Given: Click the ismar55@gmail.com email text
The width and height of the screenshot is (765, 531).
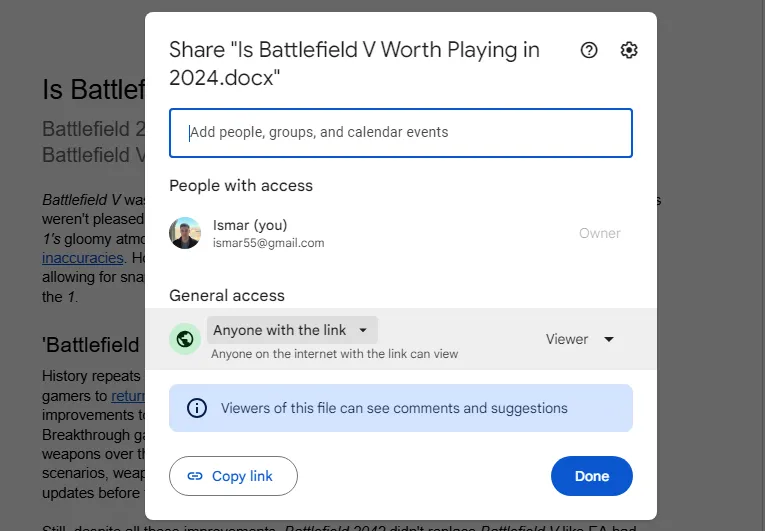Looking at the screenshot, I should click(268, 243).
